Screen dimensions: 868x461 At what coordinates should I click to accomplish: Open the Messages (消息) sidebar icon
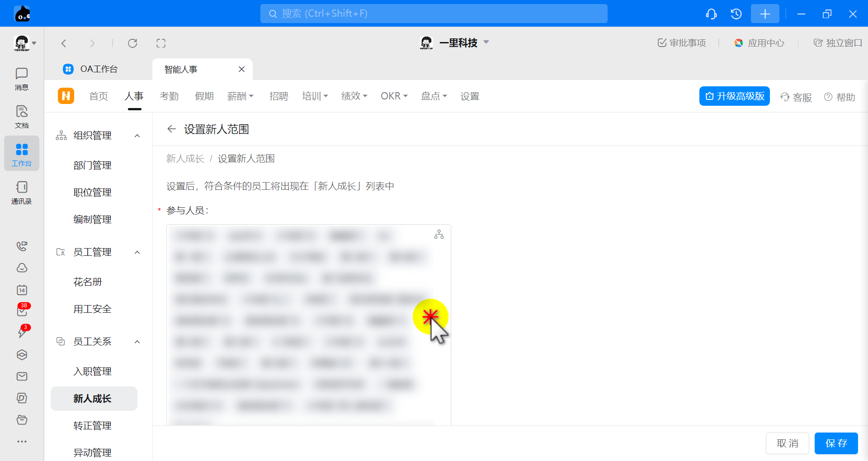22,79
